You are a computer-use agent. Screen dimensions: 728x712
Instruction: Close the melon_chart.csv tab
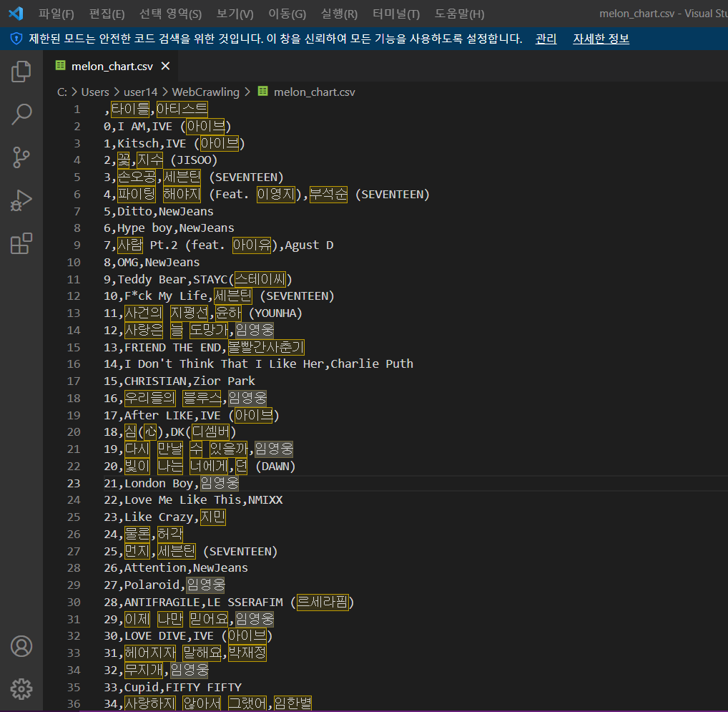click(x=165, y=66)
